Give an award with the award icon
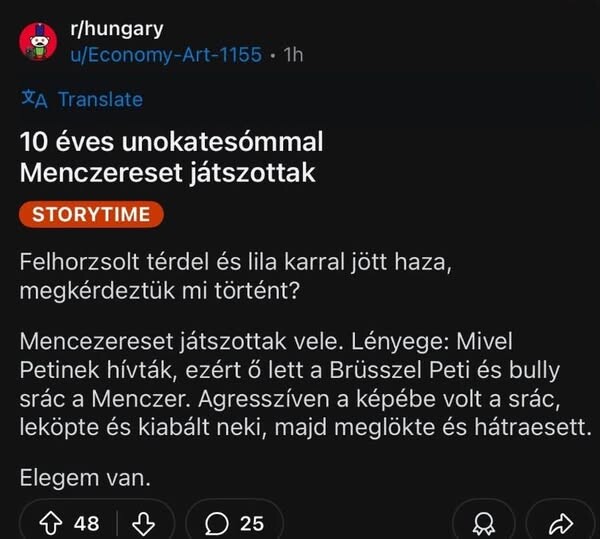The image size is (600, 539). pos(481,522)
